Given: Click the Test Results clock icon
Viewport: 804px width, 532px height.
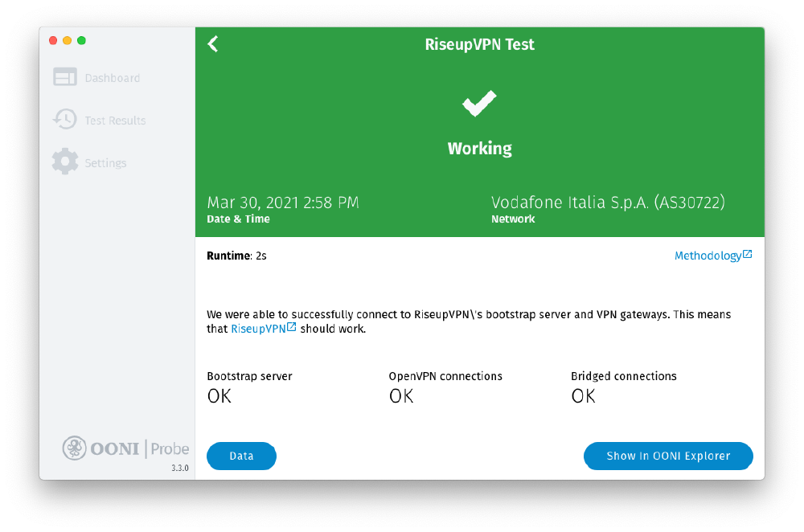Looking at the screenshot, I should point(64,119).
